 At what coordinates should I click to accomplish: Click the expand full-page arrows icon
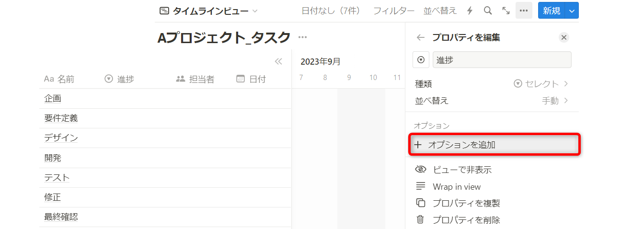tap(506, 11)
